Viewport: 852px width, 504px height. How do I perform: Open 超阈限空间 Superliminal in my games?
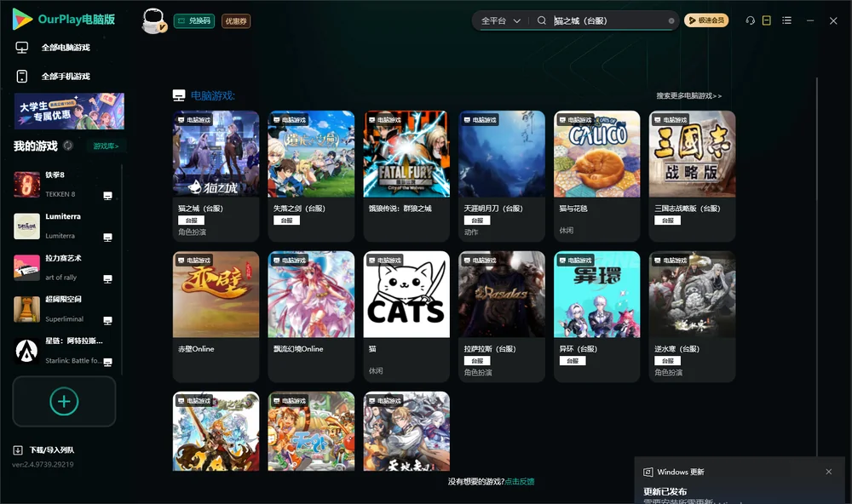63,310
